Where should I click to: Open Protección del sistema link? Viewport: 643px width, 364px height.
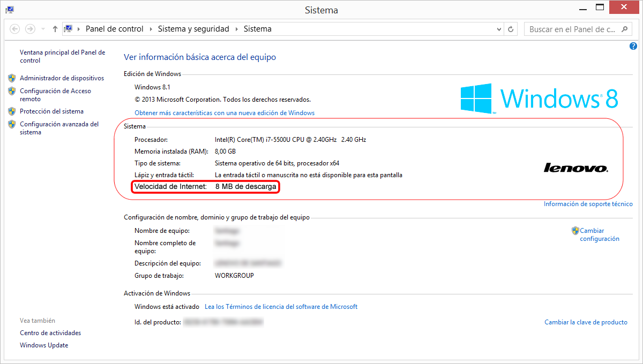click(51, 111)
